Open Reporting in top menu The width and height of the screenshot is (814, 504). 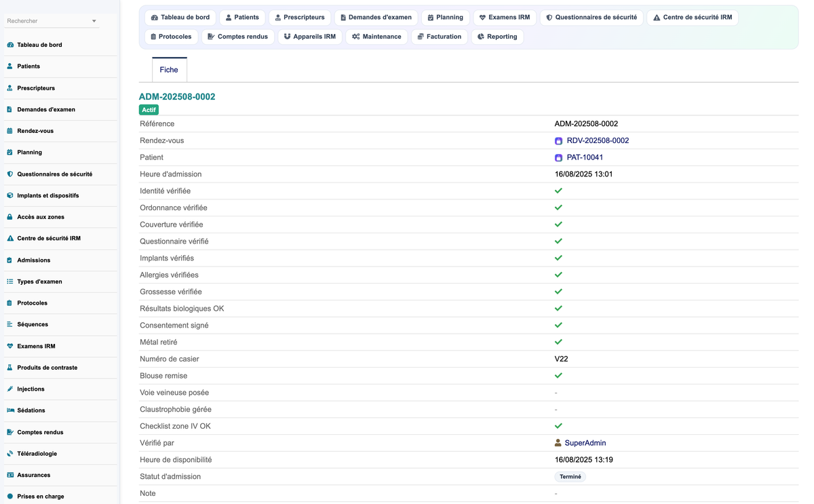click(497, 37)
